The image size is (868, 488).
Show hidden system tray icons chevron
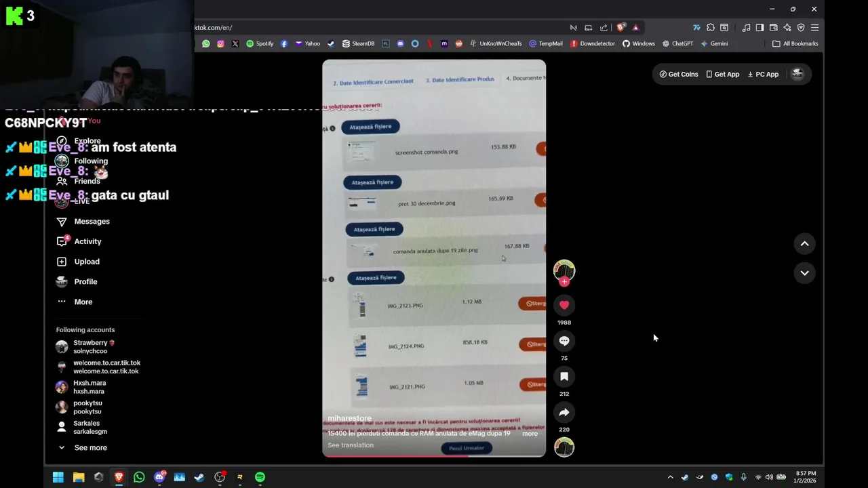671,477
